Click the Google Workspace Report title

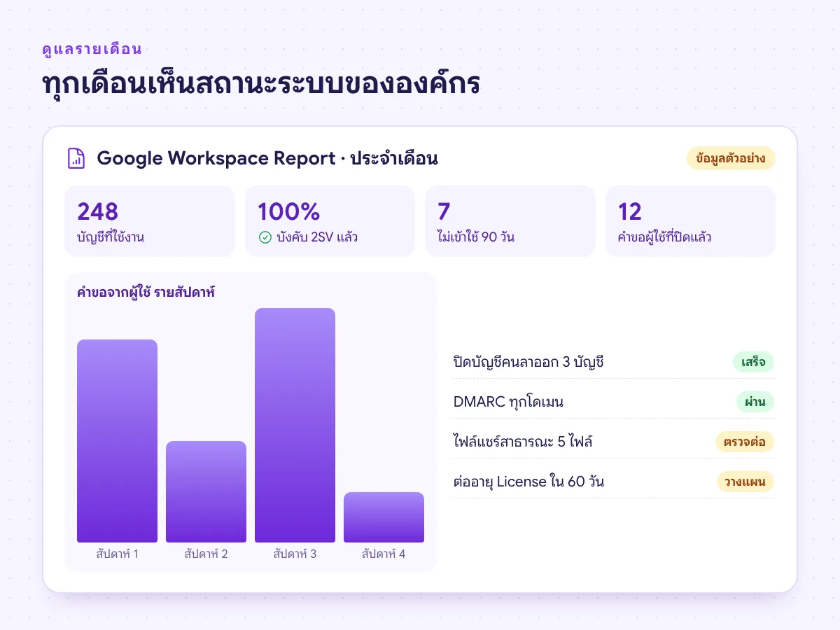pyautogui.click(x=267, y=158)
